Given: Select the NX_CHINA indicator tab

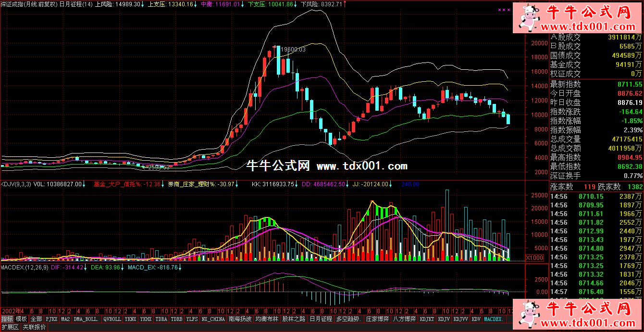Looking at the screenshot, I should pyautogui.click(x=213, y=319).
